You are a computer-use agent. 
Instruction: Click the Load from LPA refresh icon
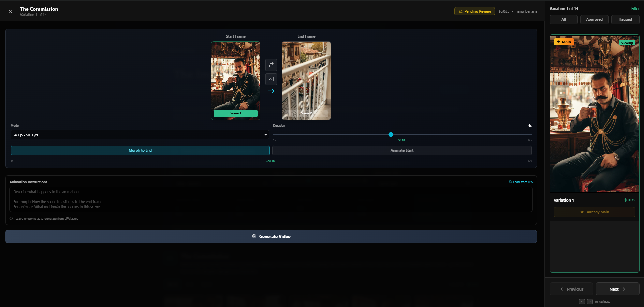pyautogui.click(x=510, y=182)
